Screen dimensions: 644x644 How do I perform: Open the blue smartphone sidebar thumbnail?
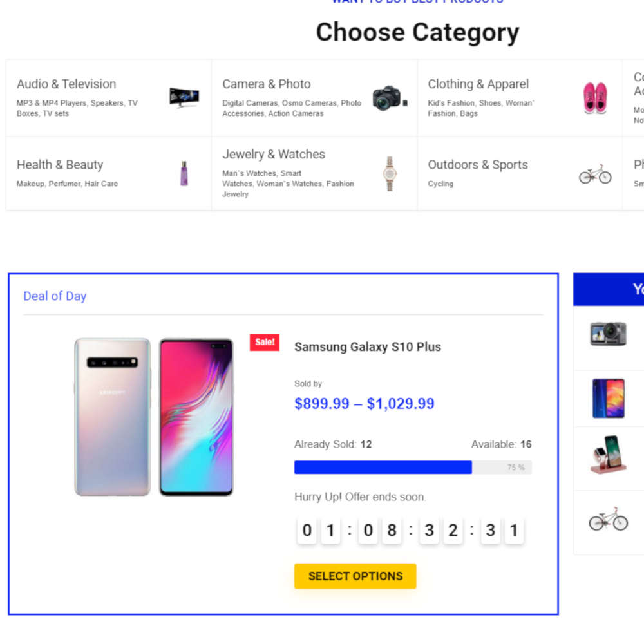608,398
